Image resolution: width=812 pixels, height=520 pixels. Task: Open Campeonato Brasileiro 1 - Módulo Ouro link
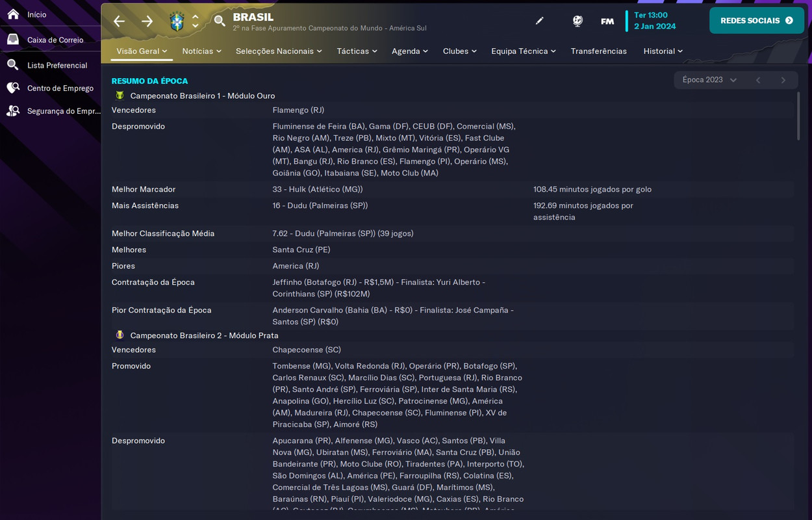(x=202, y=96)
